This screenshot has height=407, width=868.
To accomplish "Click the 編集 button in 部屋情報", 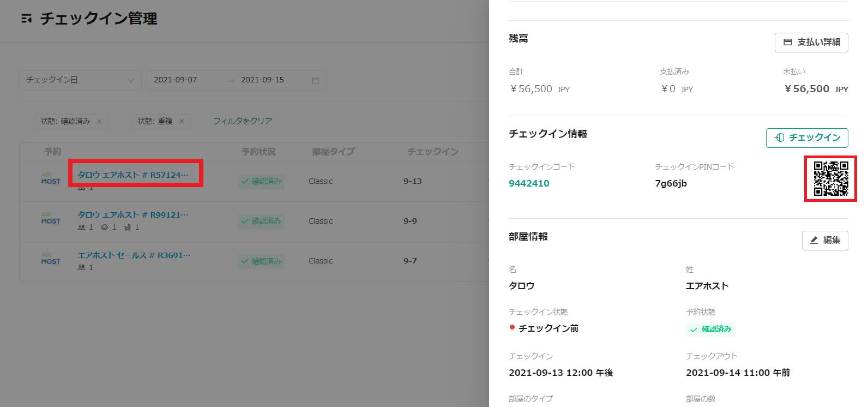I will coord(825,241).
